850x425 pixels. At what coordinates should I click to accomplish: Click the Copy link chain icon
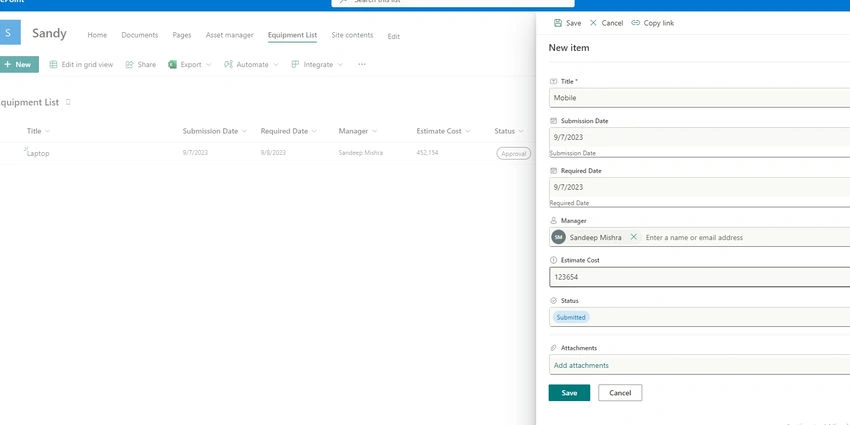635,23
